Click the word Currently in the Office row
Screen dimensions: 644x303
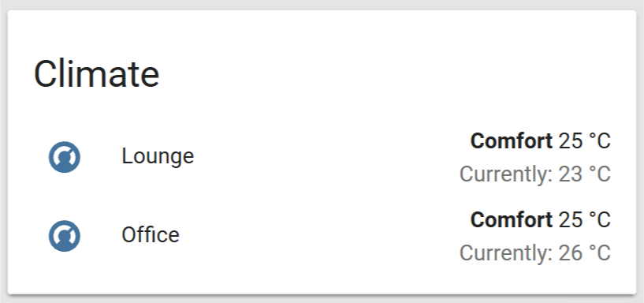(x=505, y=253)
